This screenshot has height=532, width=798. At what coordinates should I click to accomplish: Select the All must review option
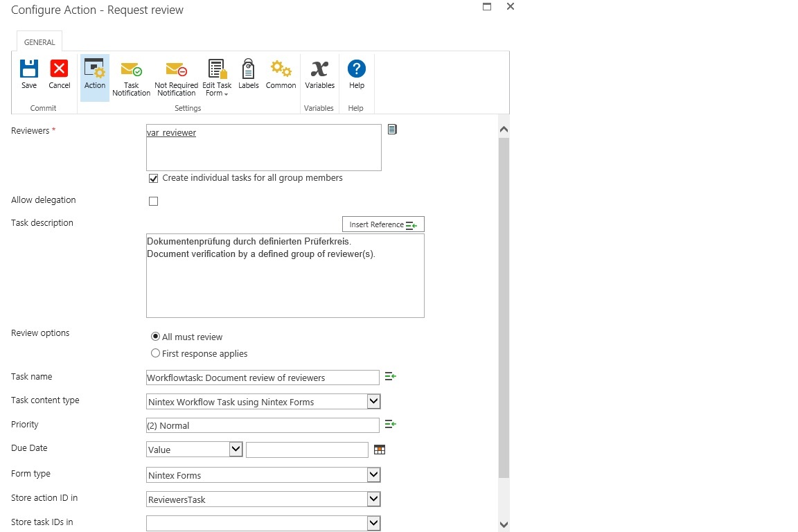point(155,337)
